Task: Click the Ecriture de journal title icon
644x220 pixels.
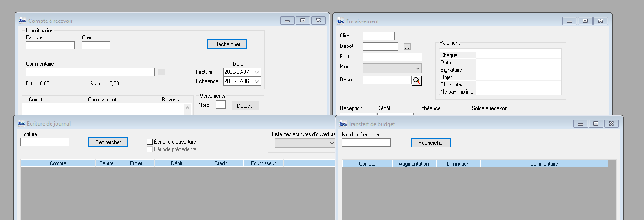Action: [21, 123]
